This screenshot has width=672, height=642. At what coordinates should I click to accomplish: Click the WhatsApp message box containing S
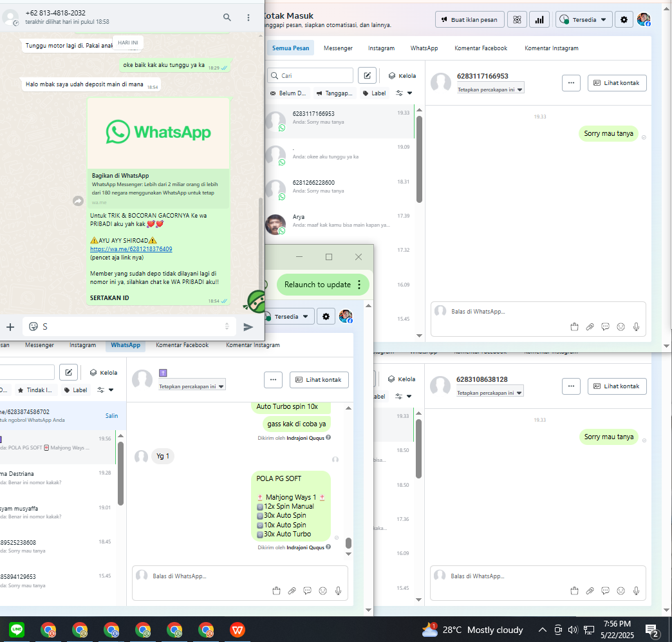(x=129, y=326)
